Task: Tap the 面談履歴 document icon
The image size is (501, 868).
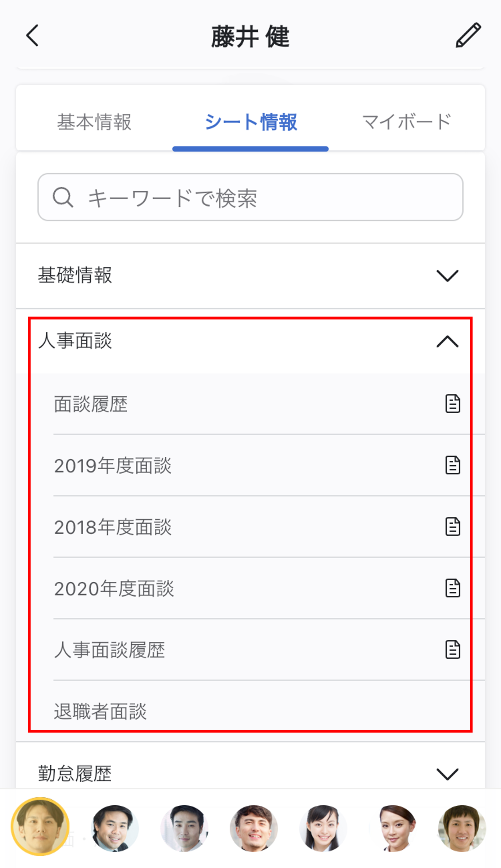Action: 452,403
